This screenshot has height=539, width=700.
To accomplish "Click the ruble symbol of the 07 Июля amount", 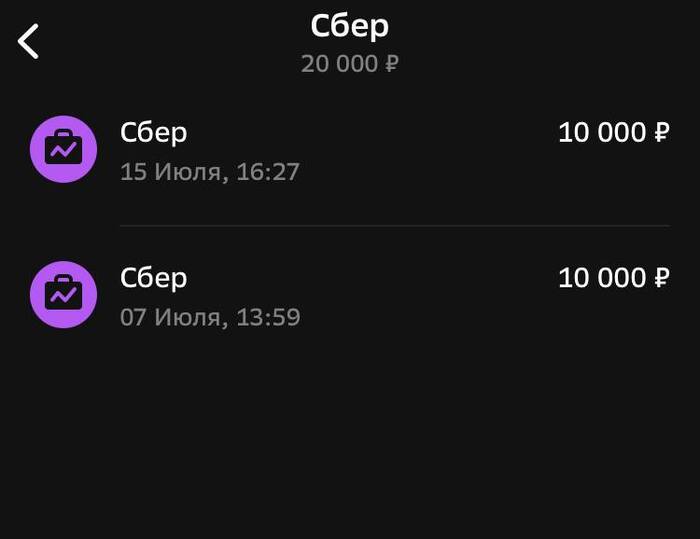I will (662, 278).
